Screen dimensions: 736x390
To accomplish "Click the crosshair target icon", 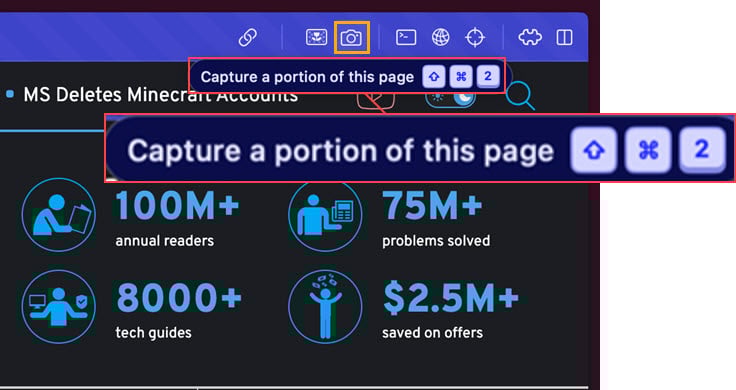I will coord(475,37).
